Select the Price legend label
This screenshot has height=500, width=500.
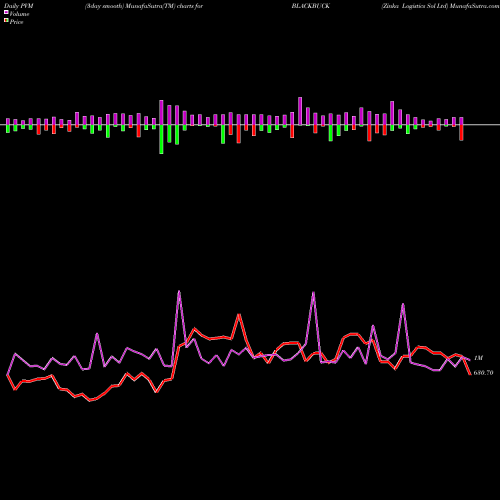16,22
